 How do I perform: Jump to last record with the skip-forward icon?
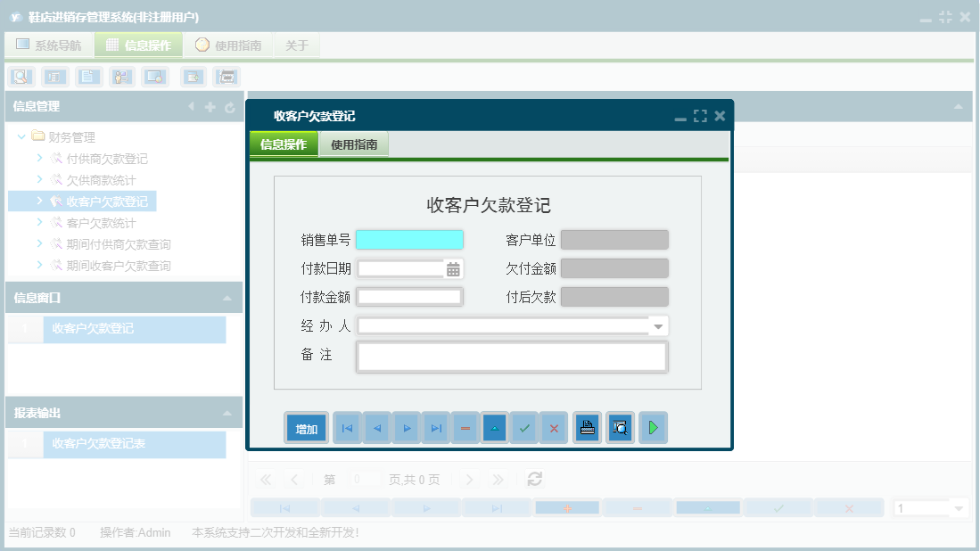[435, 427]
